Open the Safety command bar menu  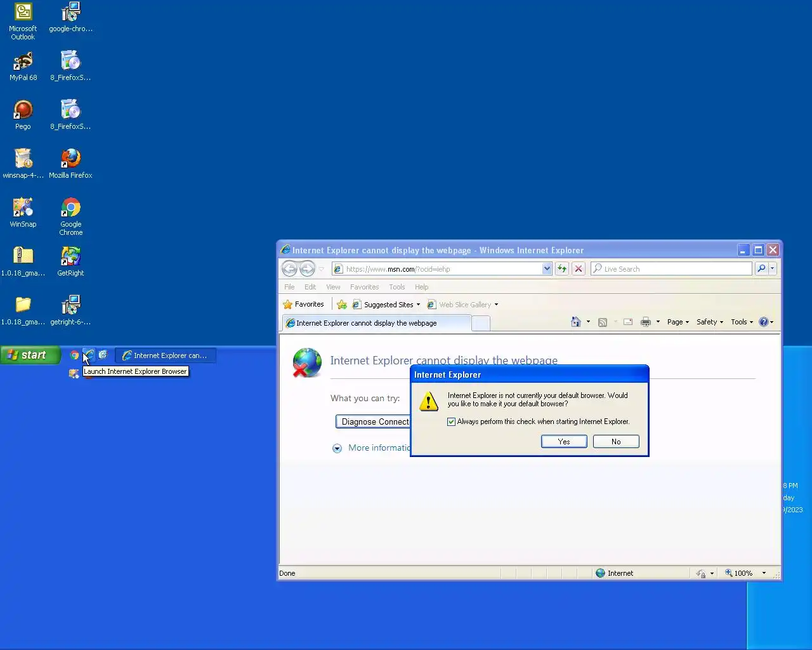click(709, 322)
